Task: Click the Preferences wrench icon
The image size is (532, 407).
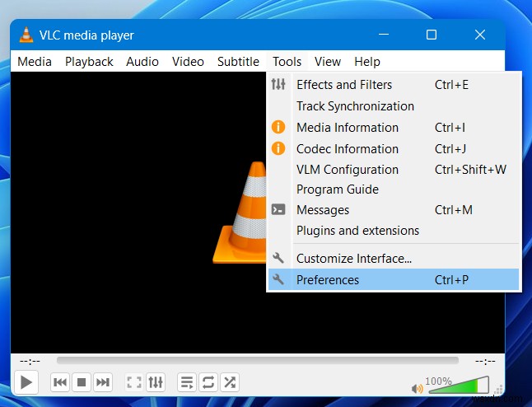Action: coord(278,279)
